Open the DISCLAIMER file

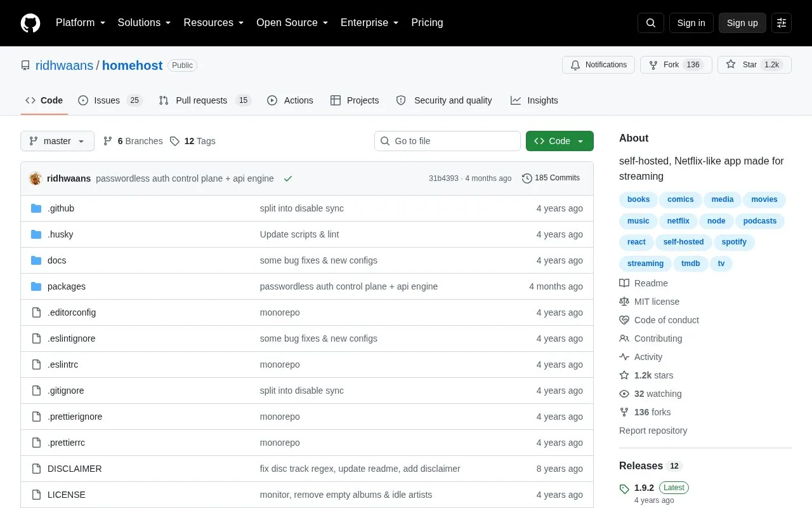coord(74,469)
